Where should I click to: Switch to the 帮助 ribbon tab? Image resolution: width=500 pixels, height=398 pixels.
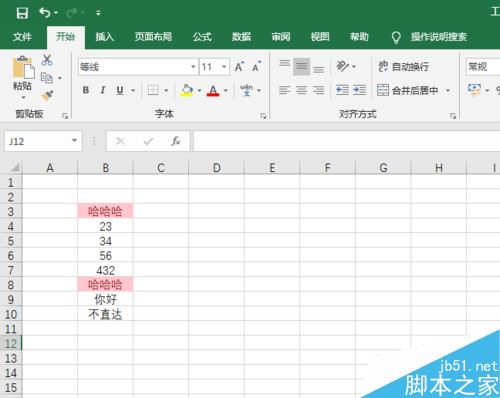point(359,36)
